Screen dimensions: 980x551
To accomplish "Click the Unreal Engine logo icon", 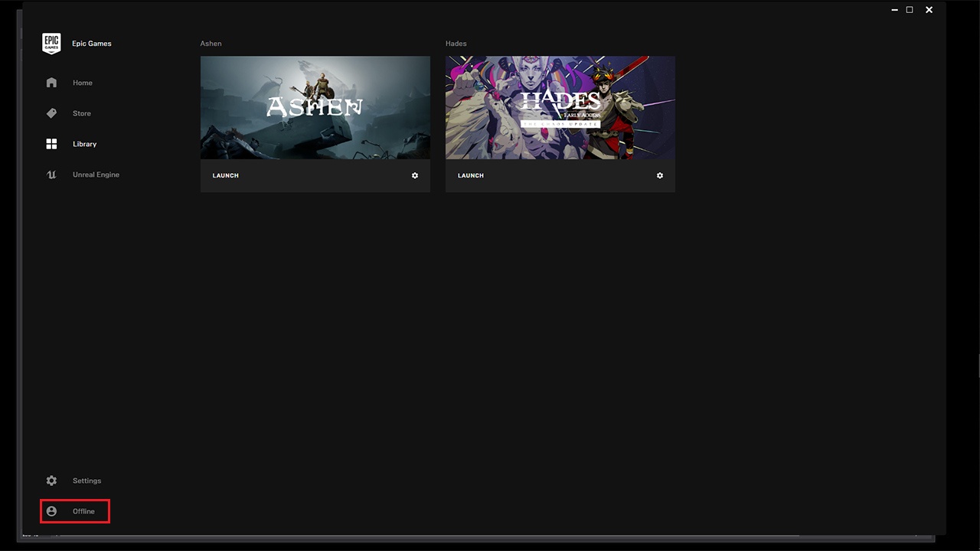I will tap(51, 174).
